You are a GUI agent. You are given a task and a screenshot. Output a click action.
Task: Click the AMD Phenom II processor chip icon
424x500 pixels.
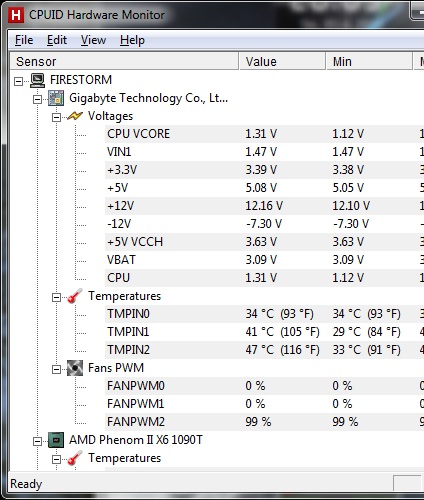pos(56,440)
